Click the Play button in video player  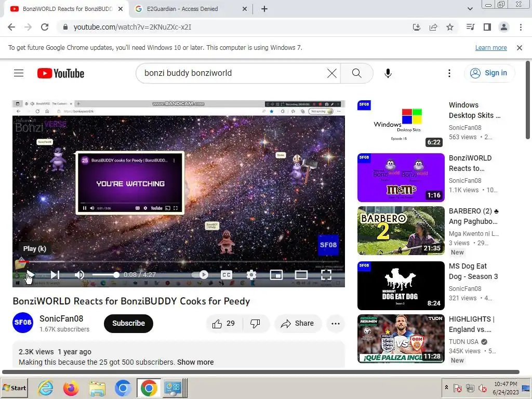point(30,275)
